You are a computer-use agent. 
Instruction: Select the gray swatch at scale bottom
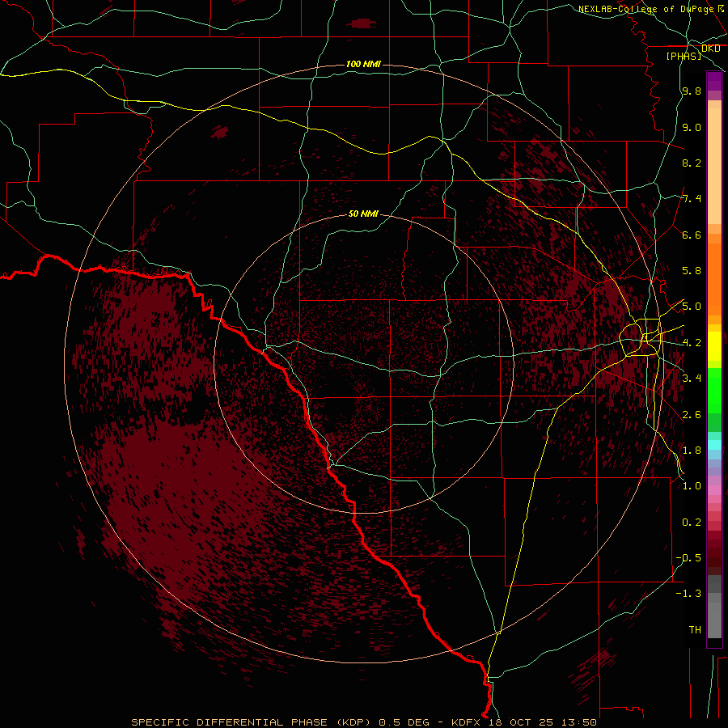(x=714, y=620)
